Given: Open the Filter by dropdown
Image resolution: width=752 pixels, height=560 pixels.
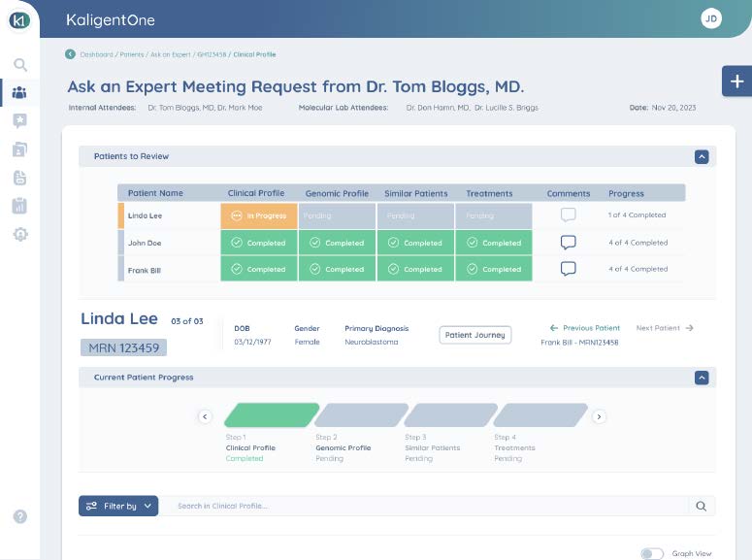Looking at the screenshot, I should click(118, 506).
